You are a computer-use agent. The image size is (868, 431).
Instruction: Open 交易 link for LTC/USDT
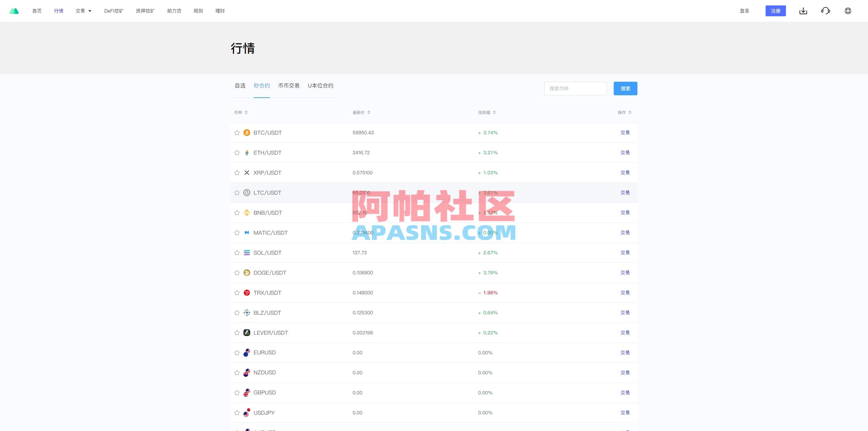click(625, 192)
